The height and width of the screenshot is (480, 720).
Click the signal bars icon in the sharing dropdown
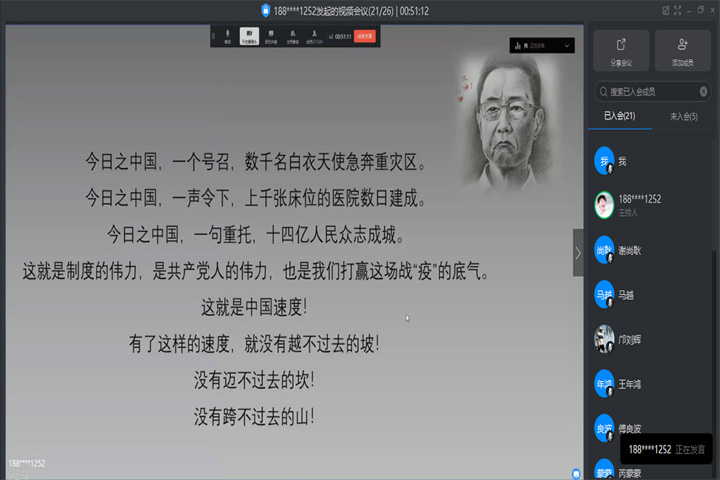coord(518,45)
